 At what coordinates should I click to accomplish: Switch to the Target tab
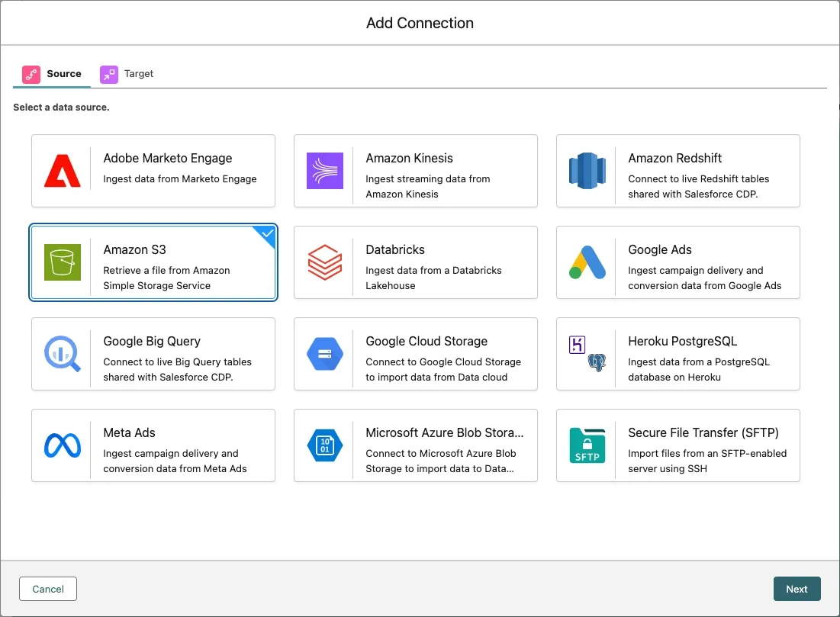coord(127,74)
